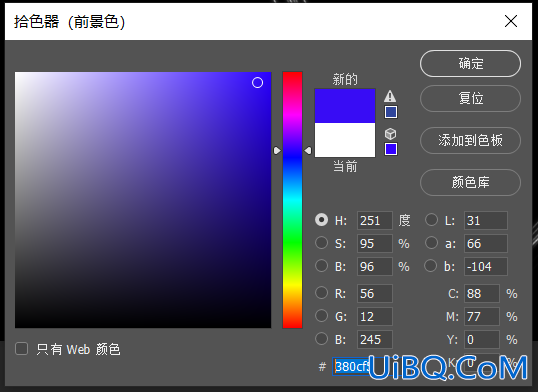Screen dimensions: 538x392
Task: Click the 复位 reset button
Action: click(470, 99)
